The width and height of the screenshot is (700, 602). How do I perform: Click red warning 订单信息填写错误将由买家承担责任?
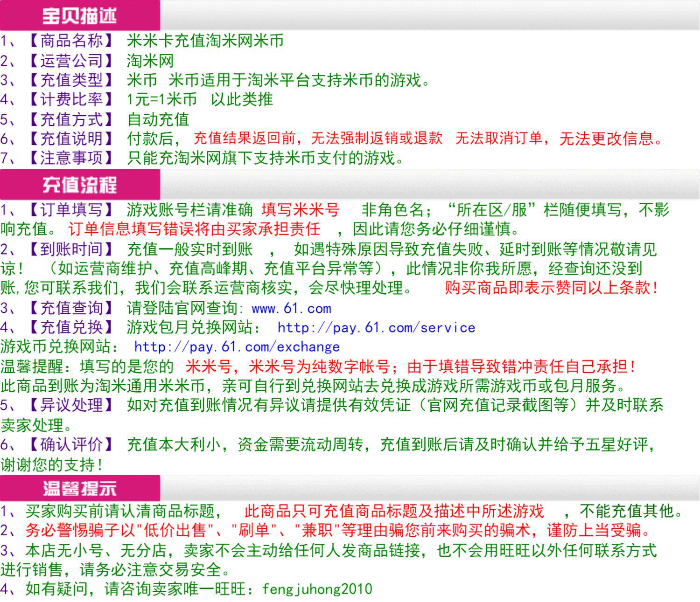point(195,229)
